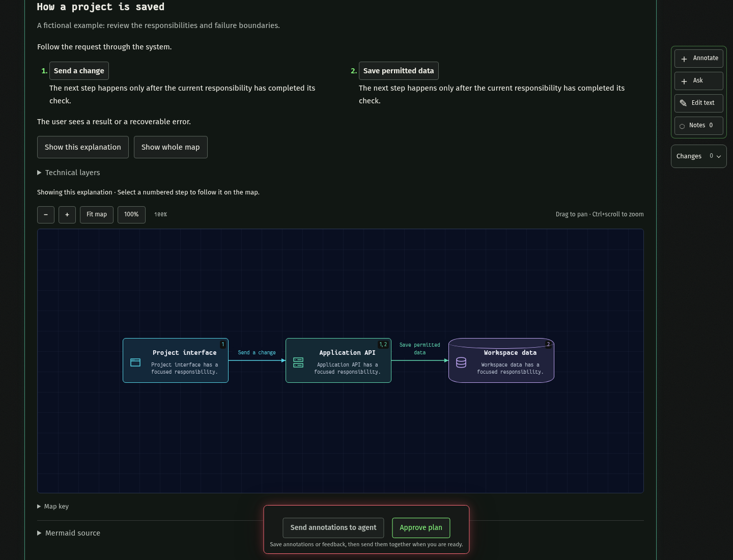733x560 pixels.
Task: Click 'Follow the request through the system' text
Action: point(104,47)
